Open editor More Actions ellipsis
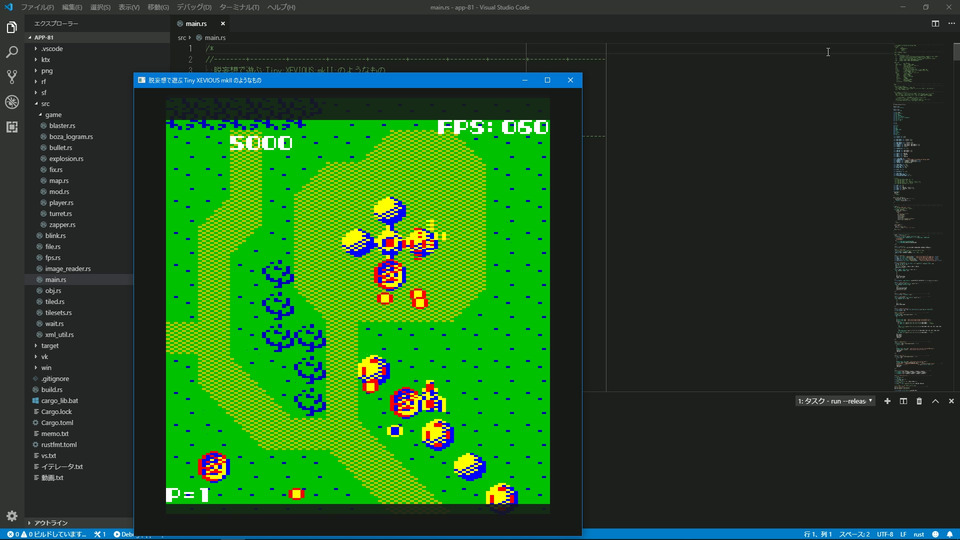The image size is (960, 540). [951, 23]
